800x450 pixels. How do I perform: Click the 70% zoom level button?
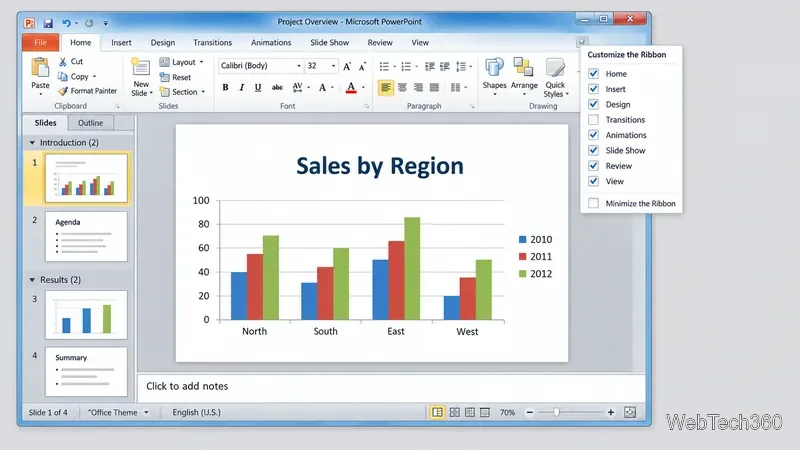tap(507, 412)
